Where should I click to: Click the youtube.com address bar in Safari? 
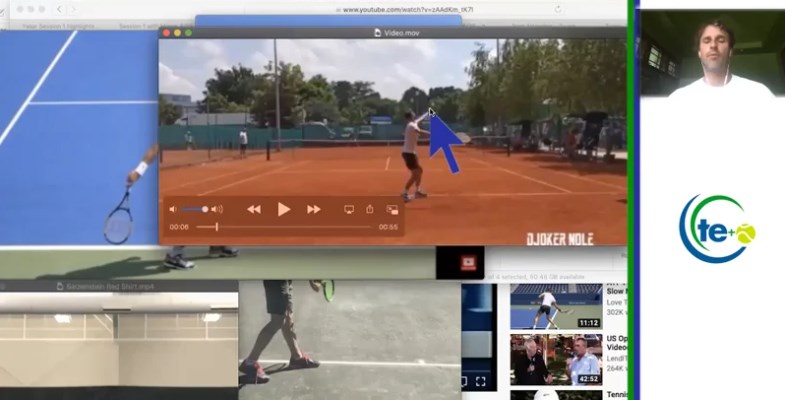406,10
